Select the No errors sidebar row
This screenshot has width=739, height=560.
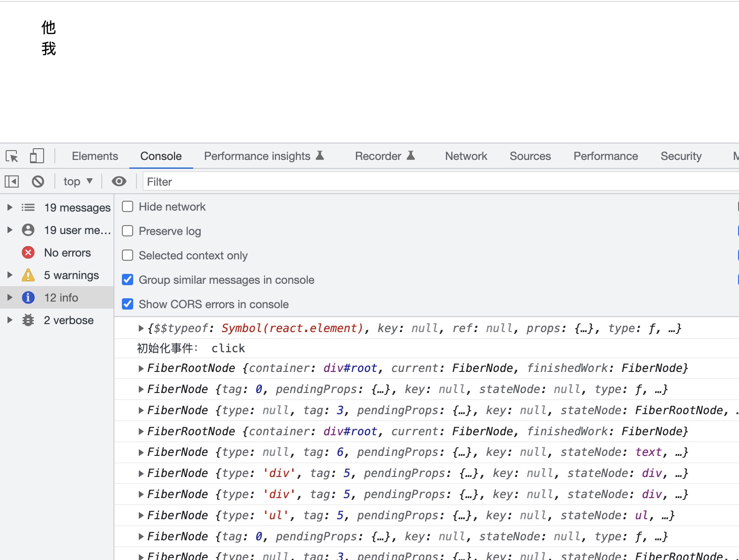coord(57,252)
